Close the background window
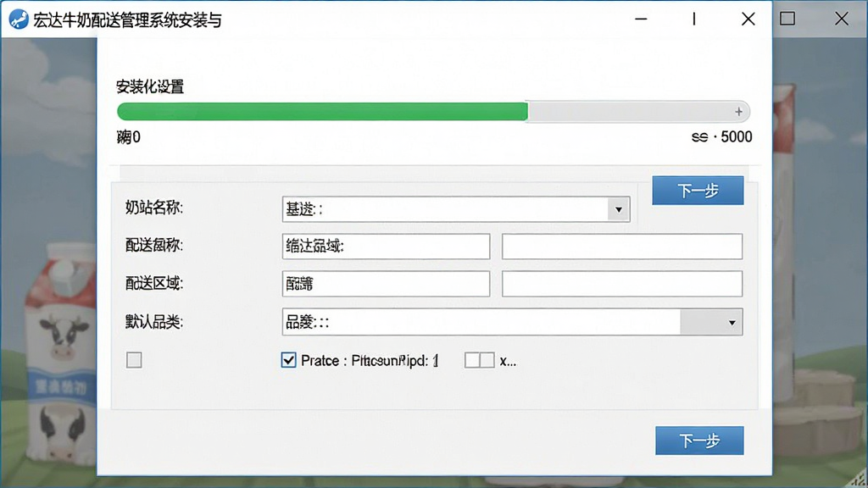 [842, 19]
